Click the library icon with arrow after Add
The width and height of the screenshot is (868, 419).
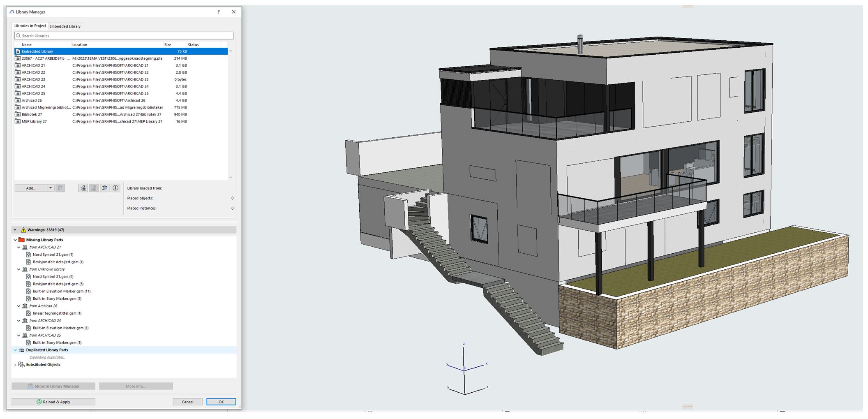(x=83, y=188)
